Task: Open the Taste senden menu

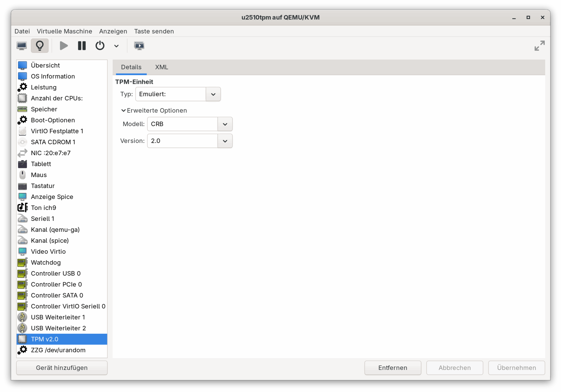Action: (x=154, y=31)
